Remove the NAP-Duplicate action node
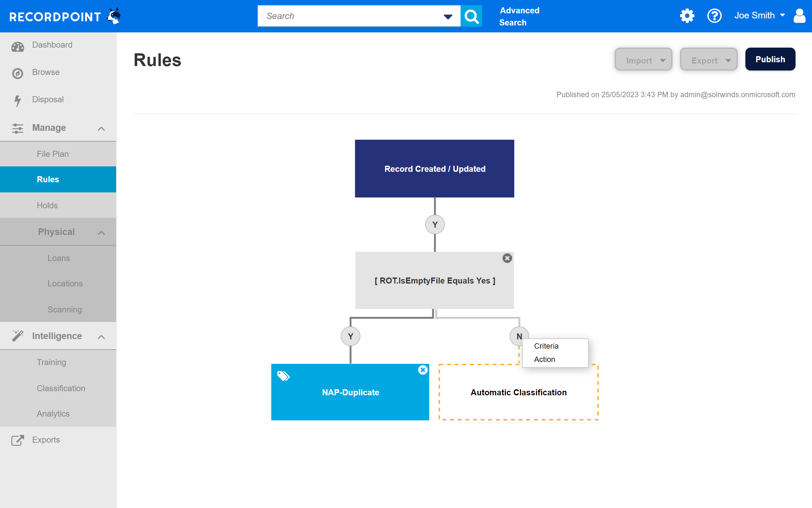Screen dimensions: 812x508 [x=423, y=370]
